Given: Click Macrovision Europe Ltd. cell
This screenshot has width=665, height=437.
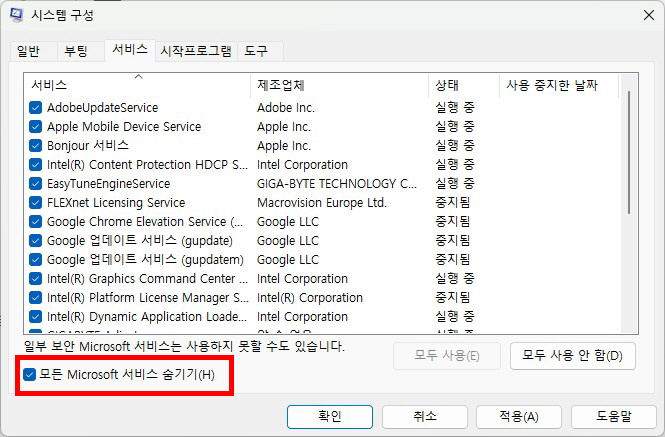Looking at the screenshot, I should pos(322,203).
